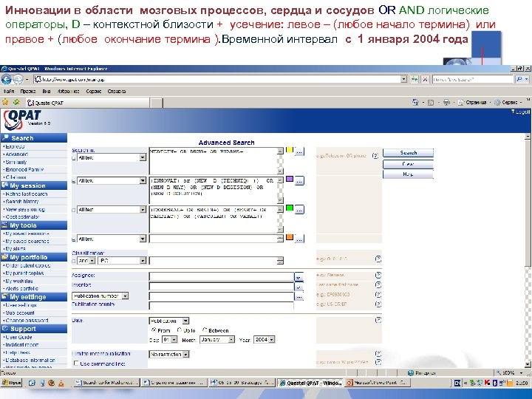Screen dimensions: 532x399
Task: Enable the Use command line checkbox
Action: coord(76,364)
